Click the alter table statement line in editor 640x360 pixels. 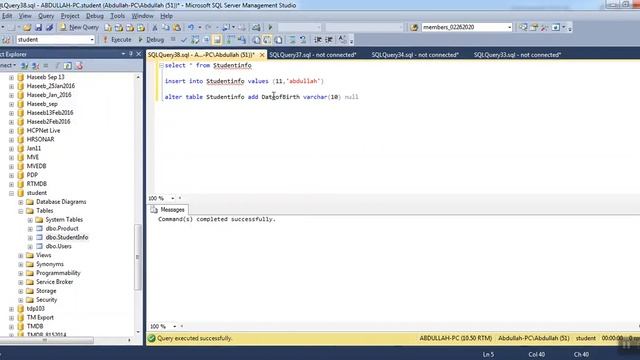click(262, 97)
